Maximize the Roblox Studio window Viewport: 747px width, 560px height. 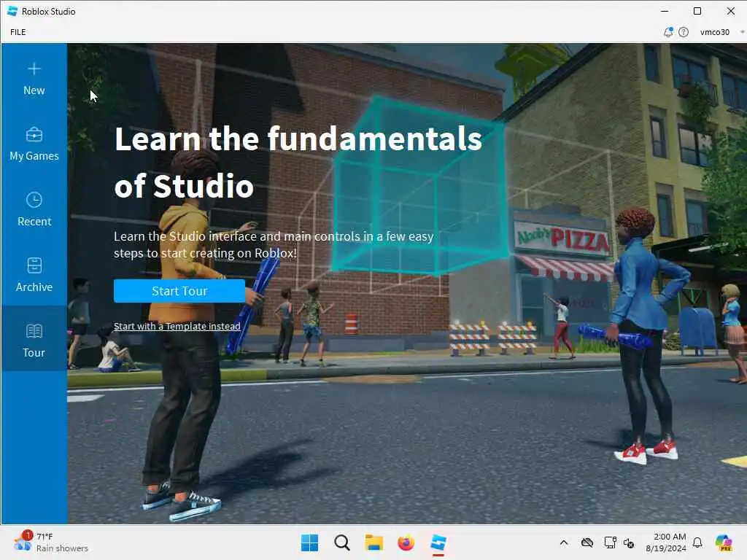click(x=697, y=11)
